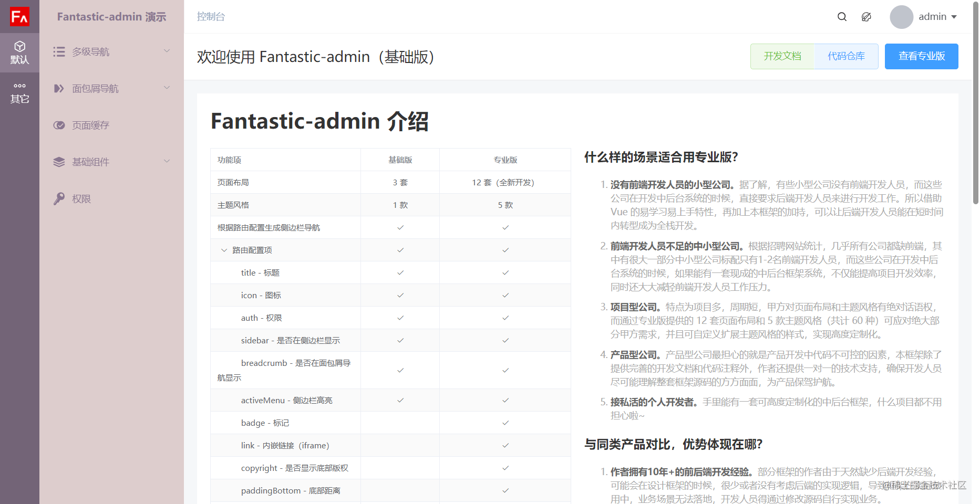The image size is (980, 504).
Task: Expand the 多级导航 menu chevron
Action: tap(167, 51)
